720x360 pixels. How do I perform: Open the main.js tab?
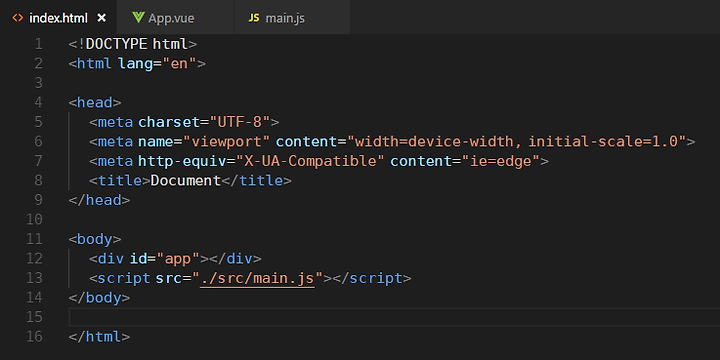(292, 18)
